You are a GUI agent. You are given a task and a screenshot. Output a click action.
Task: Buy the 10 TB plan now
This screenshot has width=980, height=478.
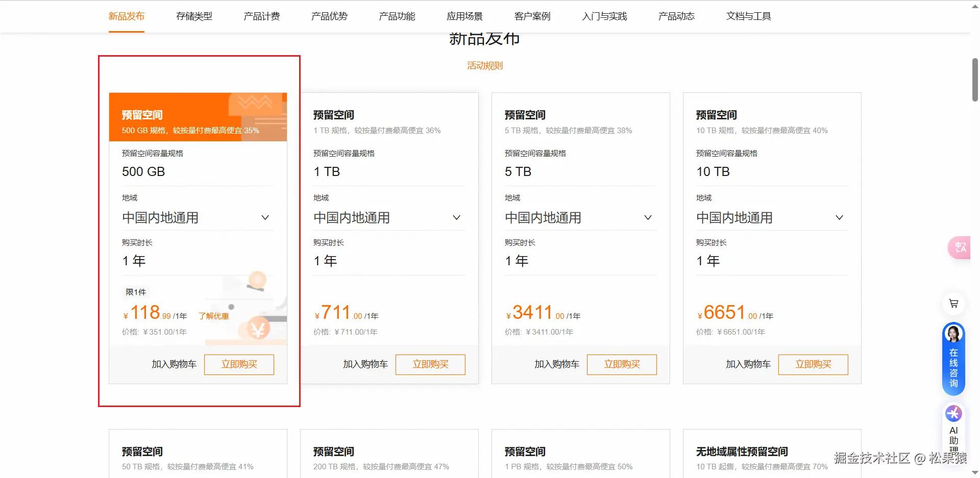point(813,364)
